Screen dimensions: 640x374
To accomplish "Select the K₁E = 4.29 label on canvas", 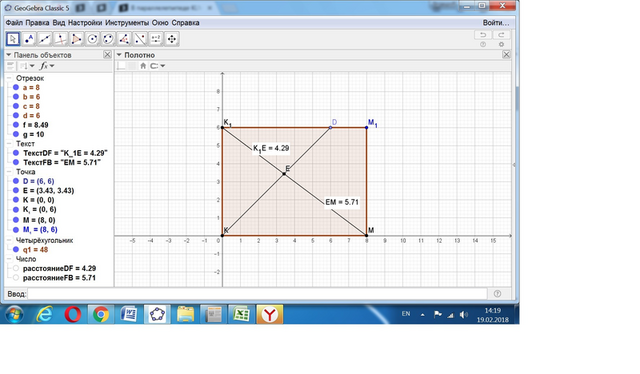I will 271,148.
